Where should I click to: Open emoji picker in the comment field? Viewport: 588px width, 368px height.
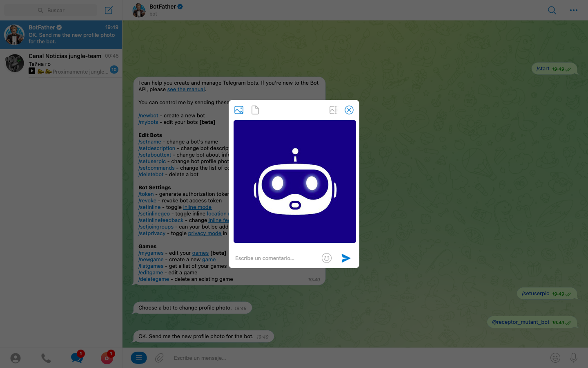[x=326, y=258]
